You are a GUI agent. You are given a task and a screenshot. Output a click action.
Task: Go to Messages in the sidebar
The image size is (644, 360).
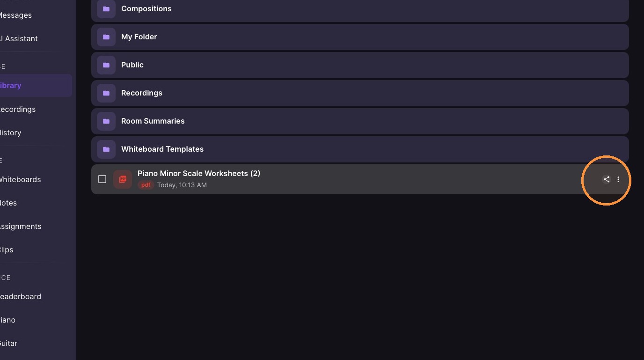16,15
